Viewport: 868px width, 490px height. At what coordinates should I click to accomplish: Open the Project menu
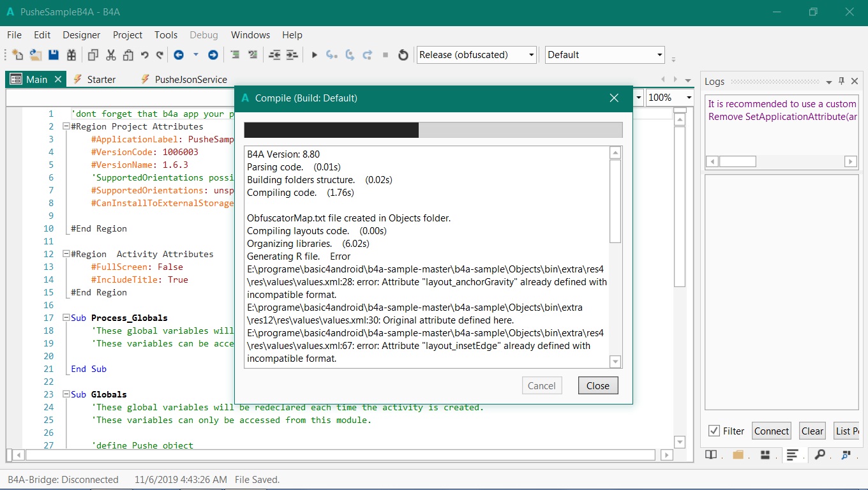[128, 35]
